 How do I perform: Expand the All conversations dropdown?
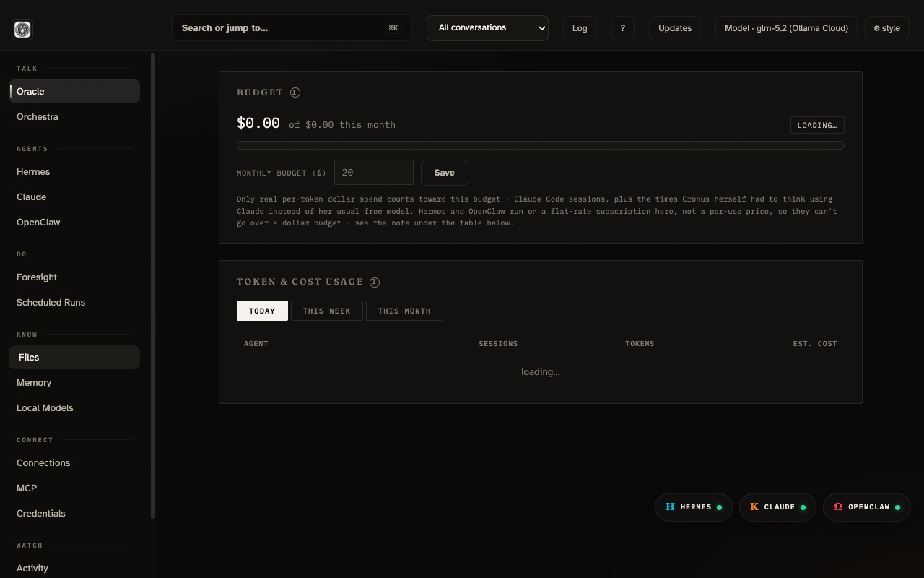coord(487,28)
